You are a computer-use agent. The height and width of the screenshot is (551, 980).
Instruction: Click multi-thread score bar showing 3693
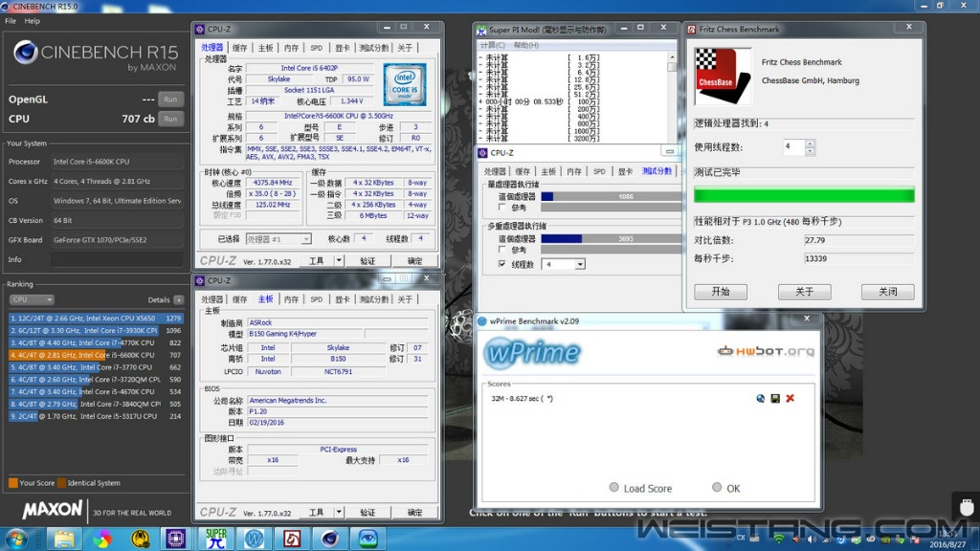click(611, 238)
